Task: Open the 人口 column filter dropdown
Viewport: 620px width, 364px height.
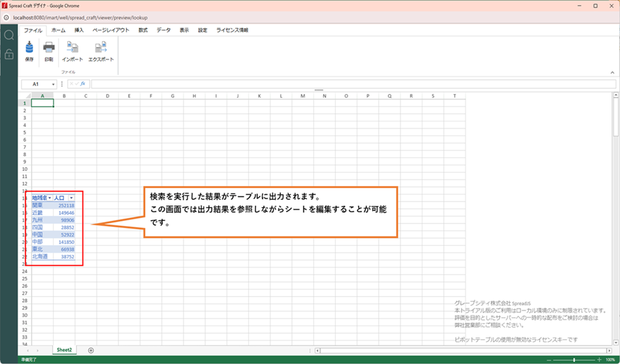Action: coord(71,198)
